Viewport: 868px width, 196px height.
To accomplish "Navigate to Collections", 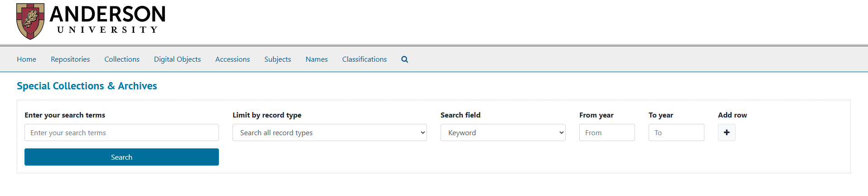I will (x=122, y=59).
